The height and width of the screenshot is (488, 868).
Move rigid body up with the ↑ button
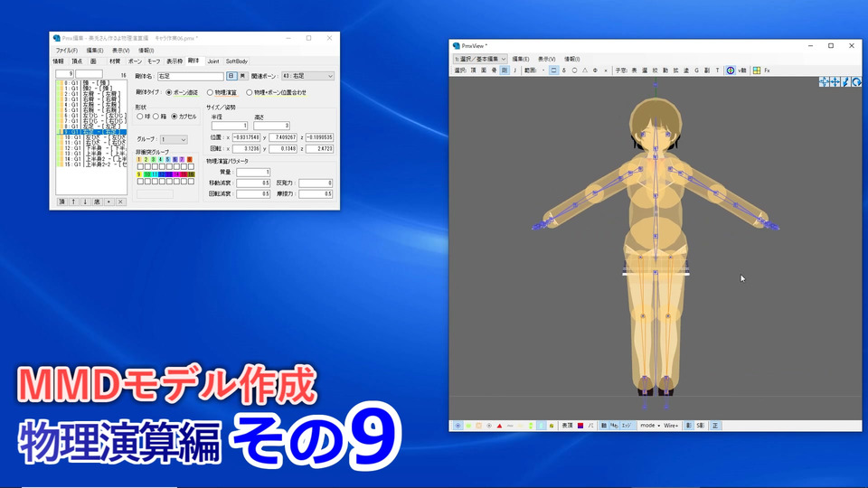(x=74, y=202)
